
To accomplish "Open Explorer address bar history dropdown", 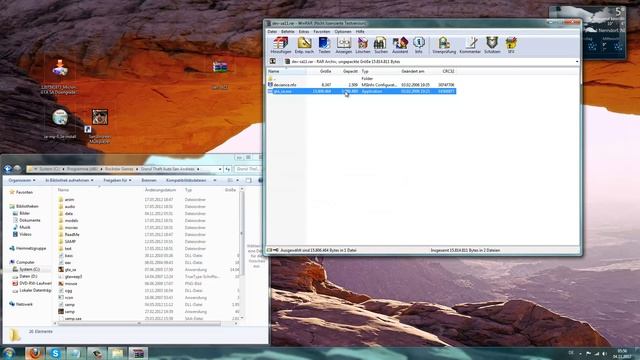I will [220, 169].
